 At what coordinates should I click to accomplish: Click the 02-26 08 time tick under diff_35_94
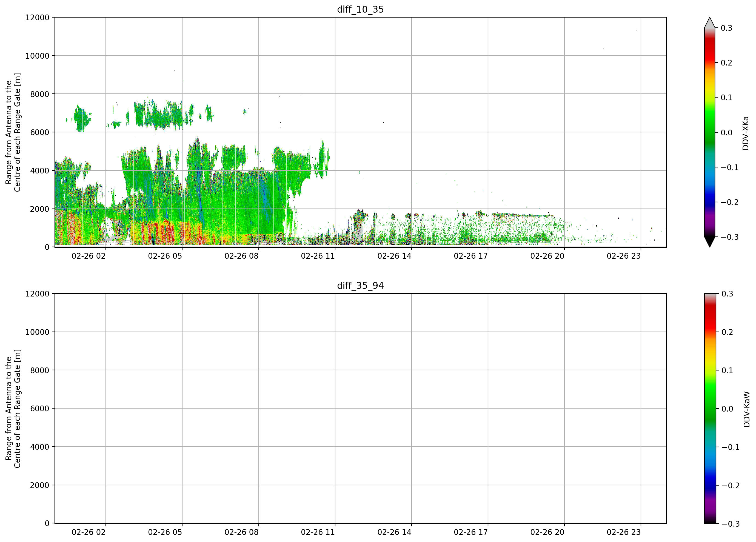pos(241,532)
